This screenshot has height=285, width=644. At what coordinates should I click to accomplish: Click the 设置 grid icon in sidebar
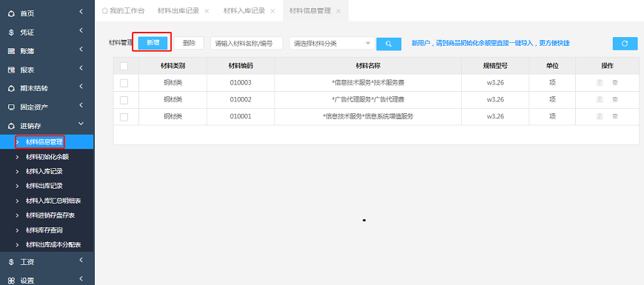12,281
